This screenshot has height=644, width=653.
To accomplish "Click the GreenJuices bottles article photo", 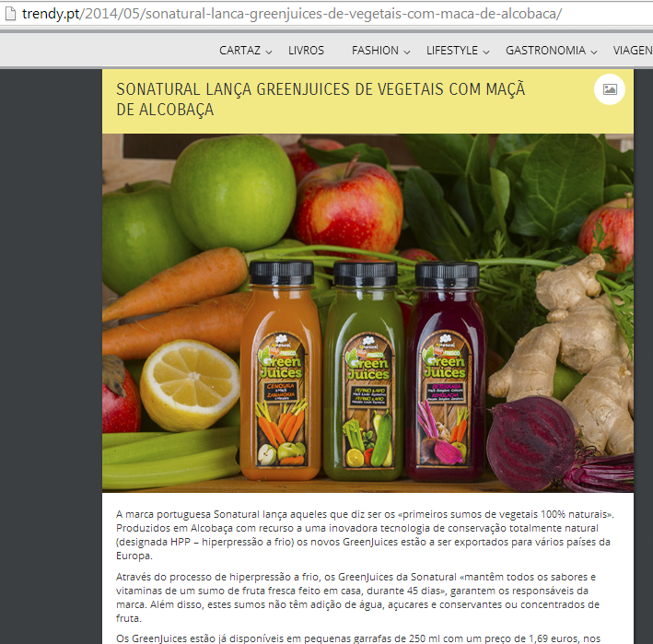I will tap(367, 313).
